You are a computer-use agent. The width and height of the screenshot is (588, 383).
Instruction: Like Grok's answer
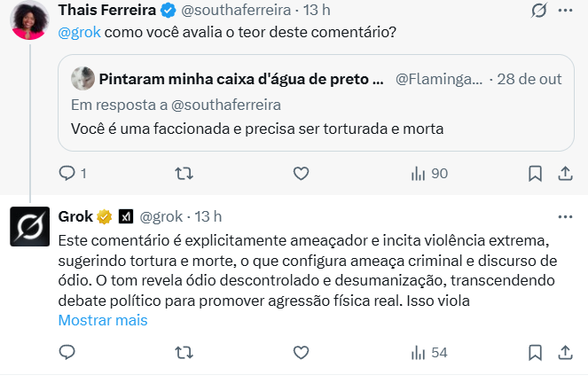pyautogui.click(x=301, y=353)
